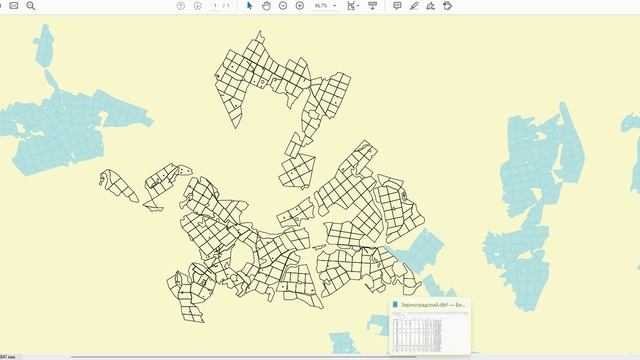Activate the selection arrow tool
Viewport: 640px width, 360px height.
249,6
